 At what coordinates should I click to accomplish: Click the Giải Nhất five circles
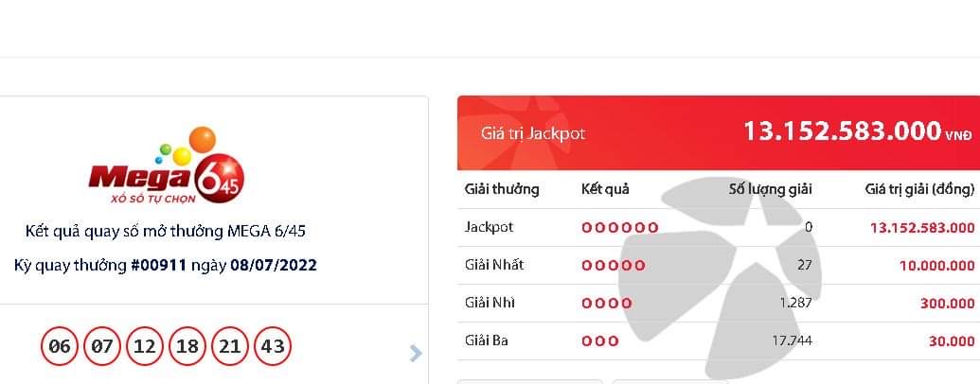click(614, 266)
